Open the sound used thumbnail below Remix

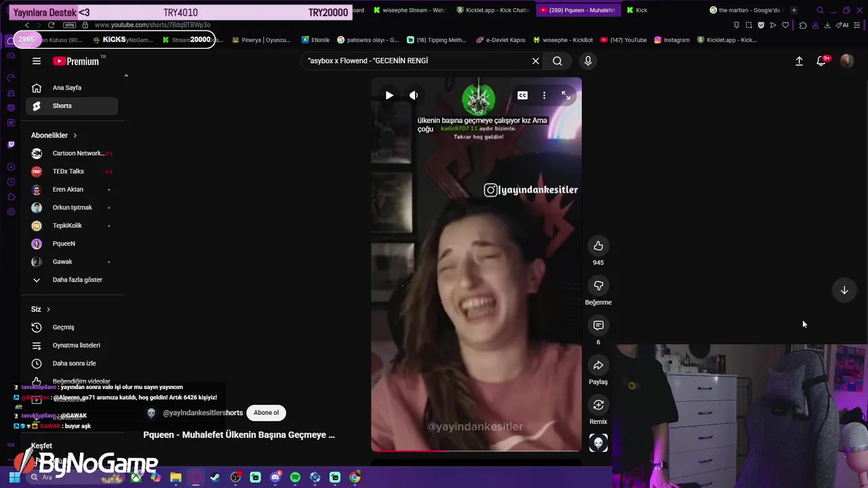tap(598, 443)
